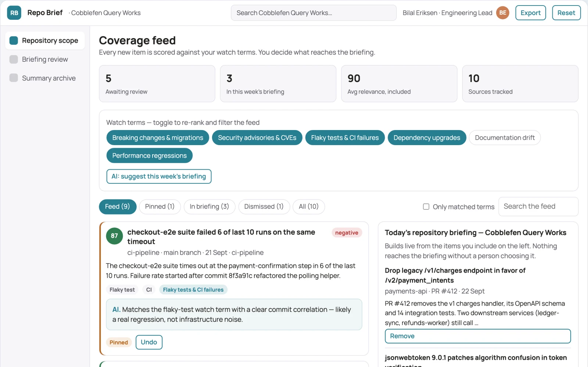Toggle the Flaky tests & CI failures watch term
This screenshot has height=367, width=588.
345,138
